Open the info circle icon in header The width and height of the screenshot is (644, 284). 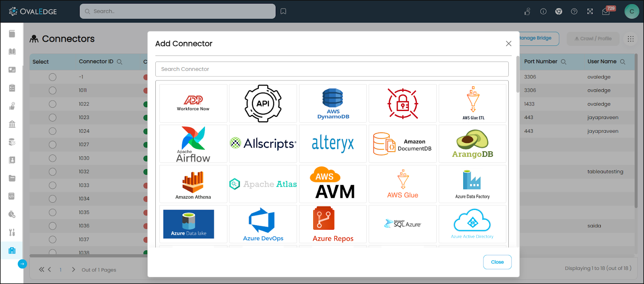point(543,11)
